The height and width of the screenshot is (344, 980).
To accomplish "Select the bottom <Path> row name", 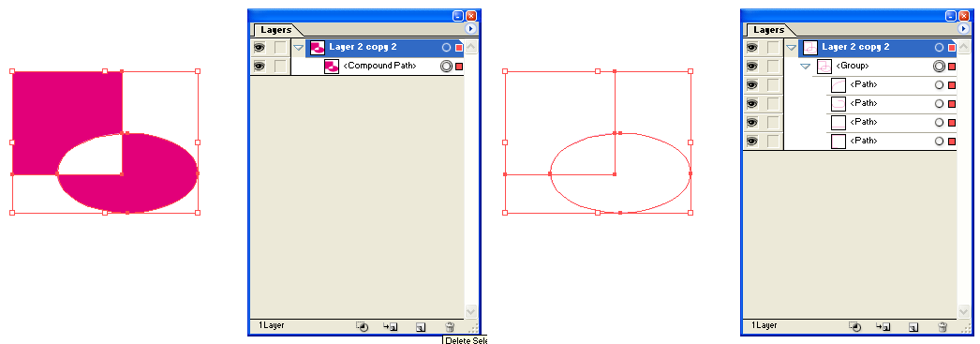I will click(x=863, y=141).
